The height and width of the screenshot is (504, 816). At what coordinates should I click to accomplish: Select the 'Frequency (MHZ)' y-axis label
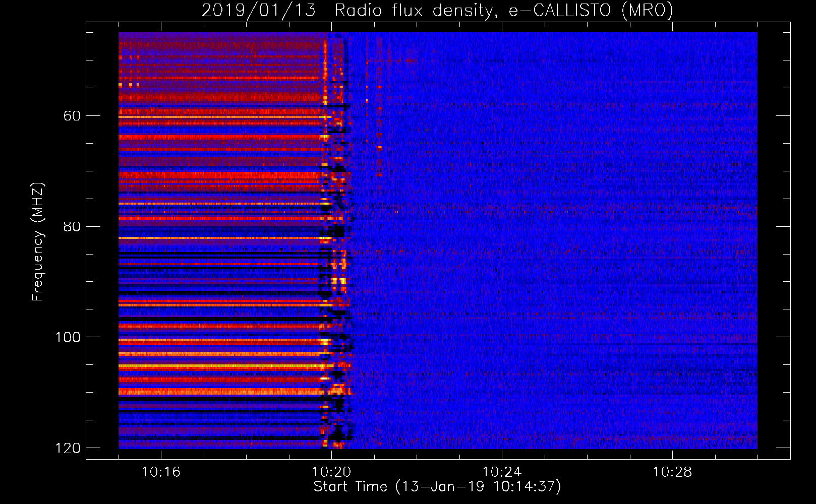(38, 242)
